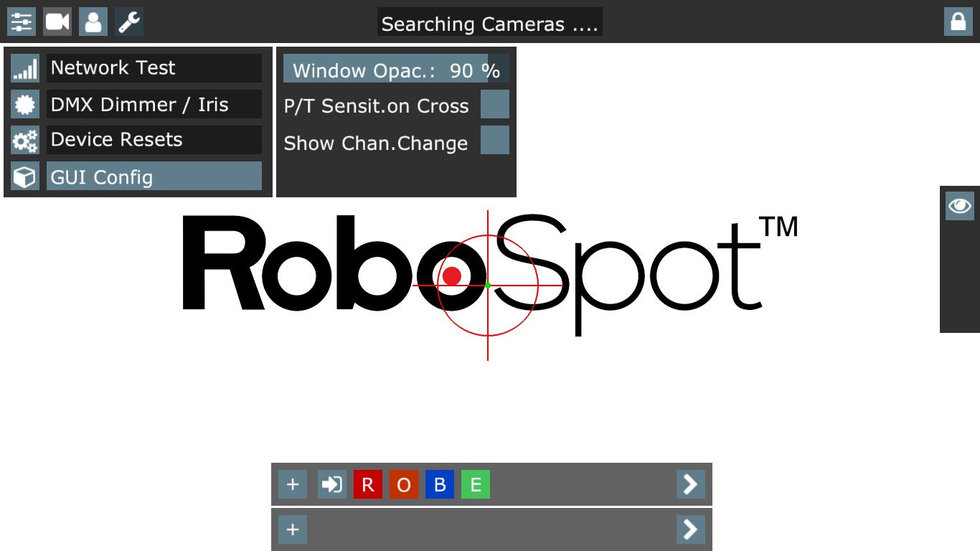This screenshot has height=551, width=980.
Task: Open the GUI Config menu entry
Action: 154,176
